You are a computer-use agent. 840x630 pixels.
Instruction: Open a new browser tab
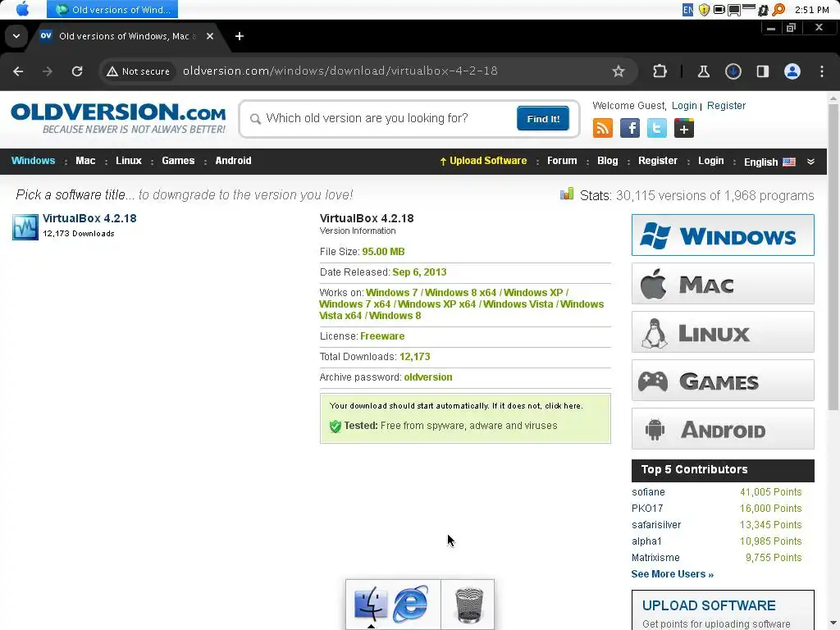click(x=240, y=36)
